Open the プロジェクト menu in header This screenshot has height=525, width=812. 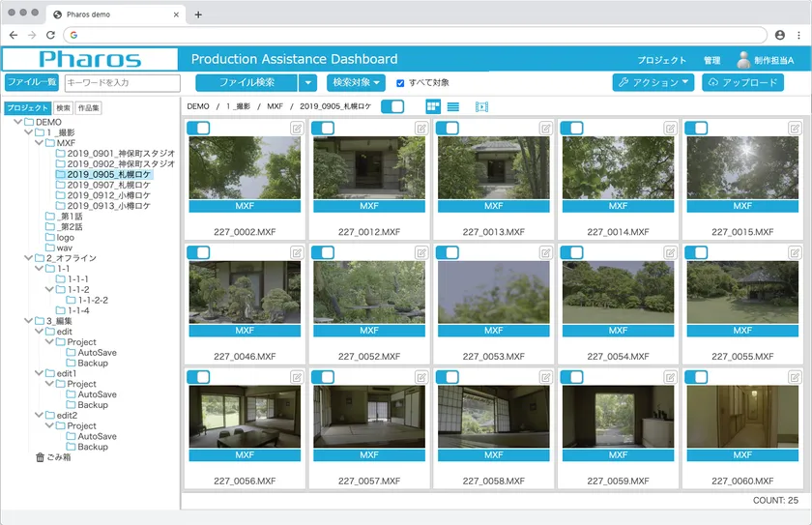(662, 60)
